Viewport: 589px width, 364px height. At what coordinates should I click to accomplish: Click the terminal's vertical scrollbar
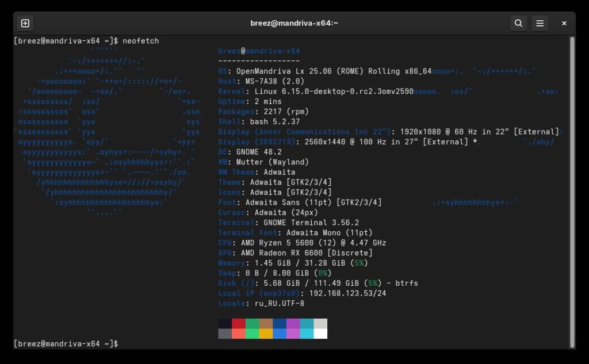[x=572, y=192]
